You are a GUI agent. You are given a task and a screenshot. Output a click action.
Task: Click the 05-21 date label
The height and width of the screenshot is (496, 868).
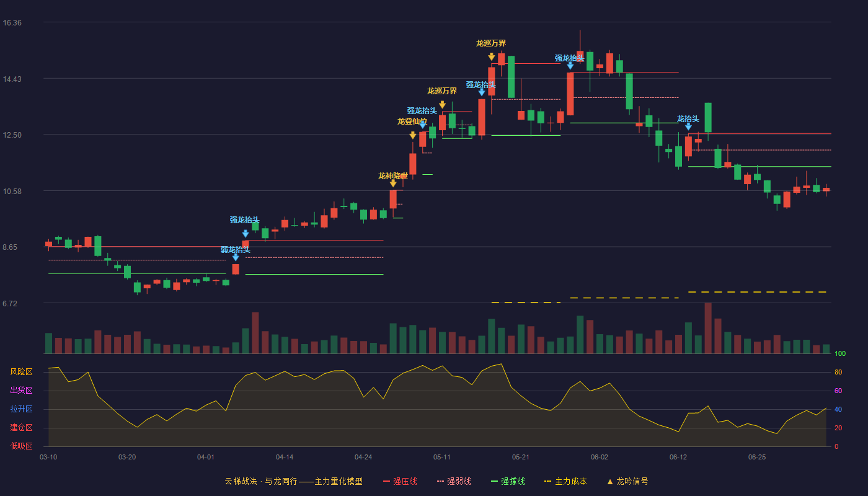coord(521,457)
